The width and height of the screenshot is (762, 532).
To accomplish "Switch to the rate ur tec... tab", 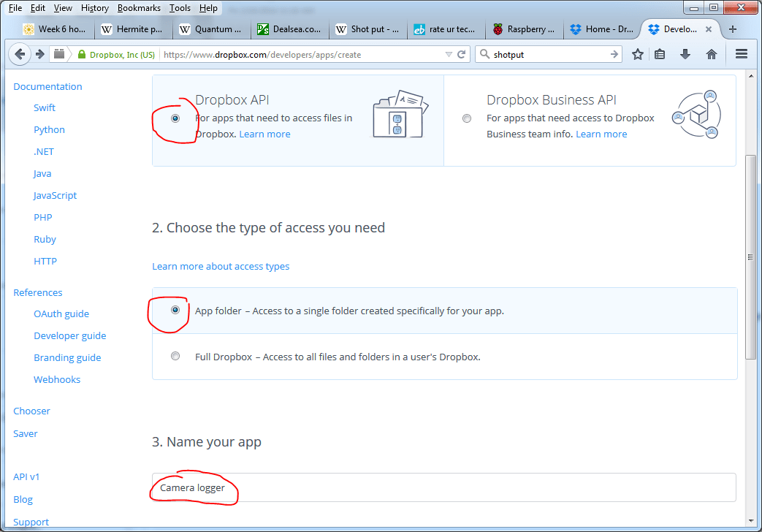I will 446,29.
